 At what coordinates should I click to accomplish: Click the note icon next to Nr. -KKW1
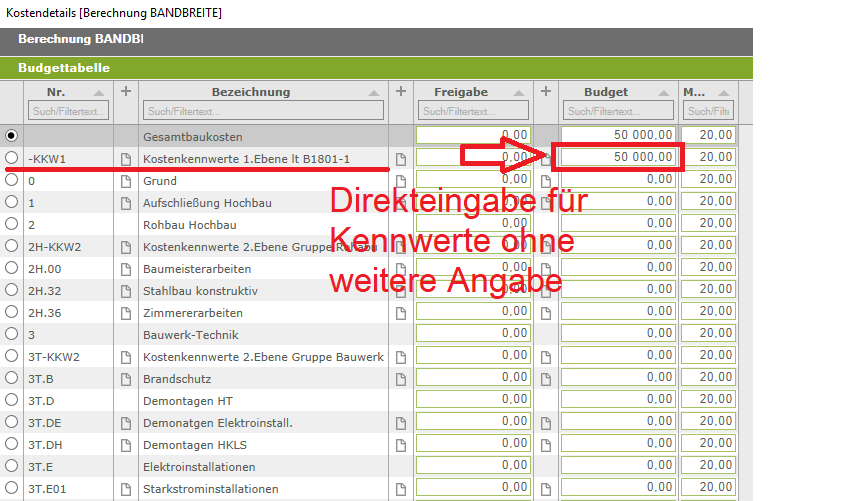(x=126, y=158)
